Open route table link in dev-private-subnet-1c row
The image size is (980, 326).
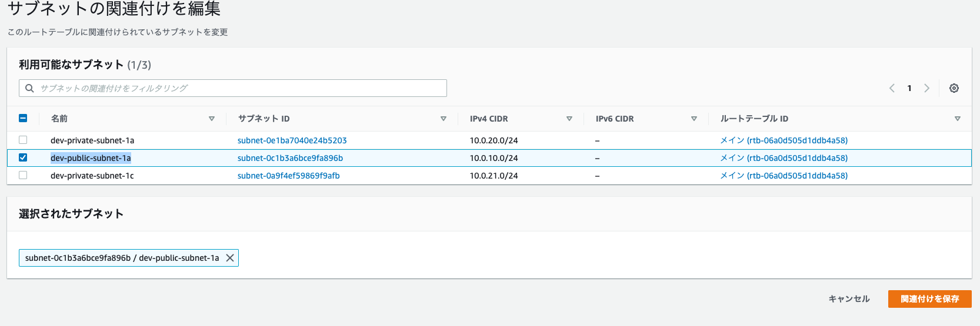click(784, 176)
